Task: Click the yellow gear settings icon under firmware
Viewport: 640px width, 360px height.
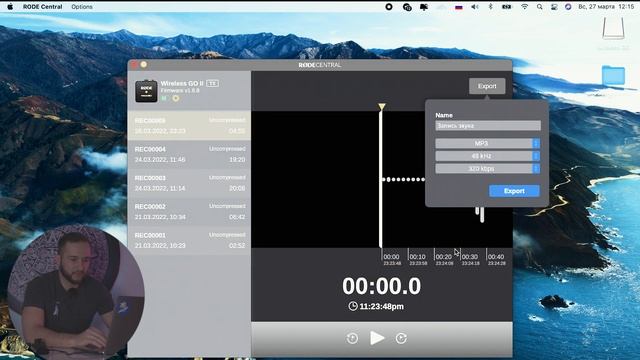Action: coord(176,98)
